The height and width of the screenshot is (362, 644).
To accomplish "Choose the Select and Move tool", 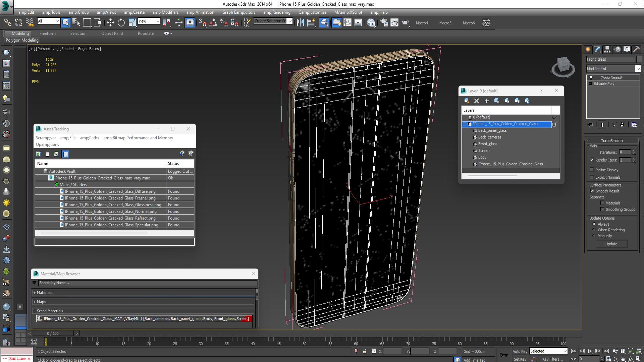I will (110, 22).
